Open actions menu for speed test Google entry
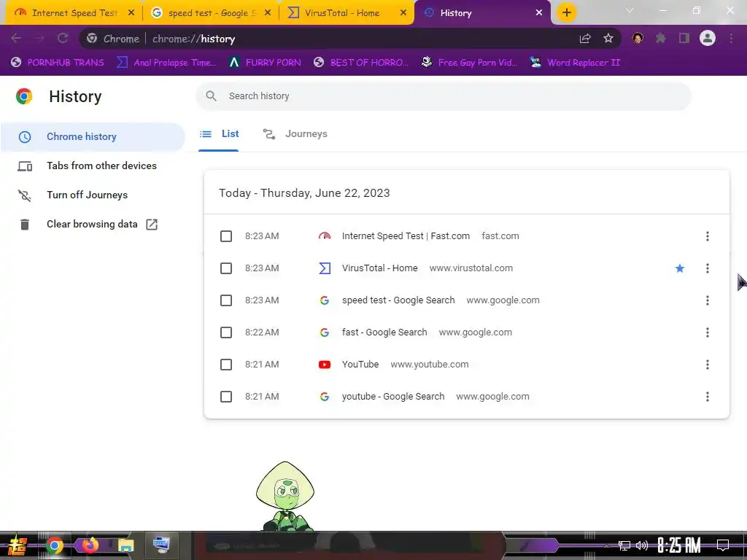747x560 pixels. (708, 300)
